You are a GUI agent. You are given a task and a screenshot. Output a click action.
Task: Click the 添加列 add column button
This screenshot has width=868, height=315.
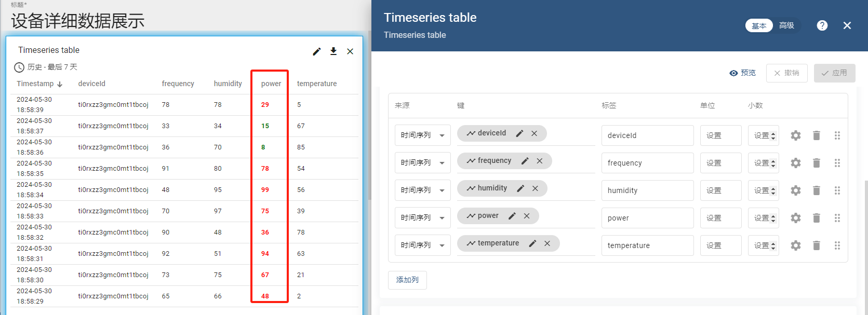[x=407, y=280]
